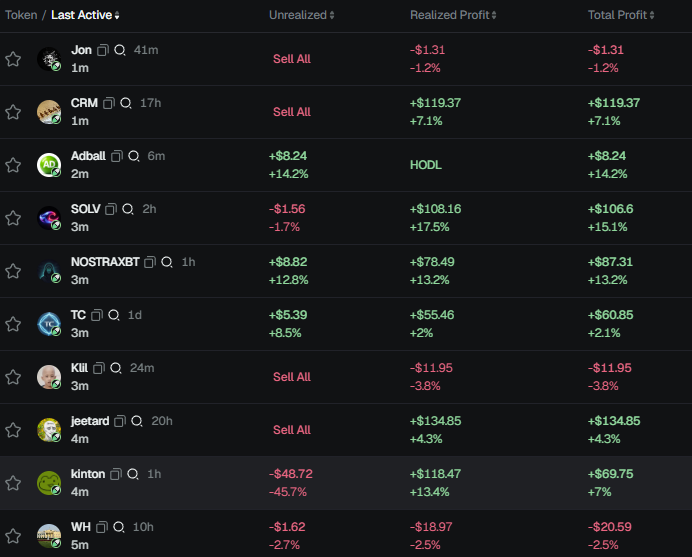The width and height of the screenshot is (692, 557).
Task: Copy the Jon token address
Action: pyautogui.click(x=103, y=50)
